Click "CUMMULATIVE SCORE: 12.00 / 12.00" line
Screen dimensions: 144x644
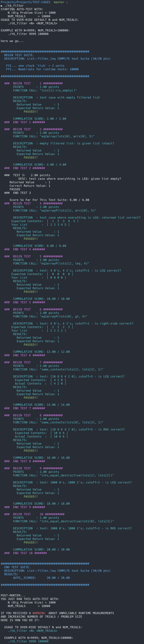(x=41, y=352)
